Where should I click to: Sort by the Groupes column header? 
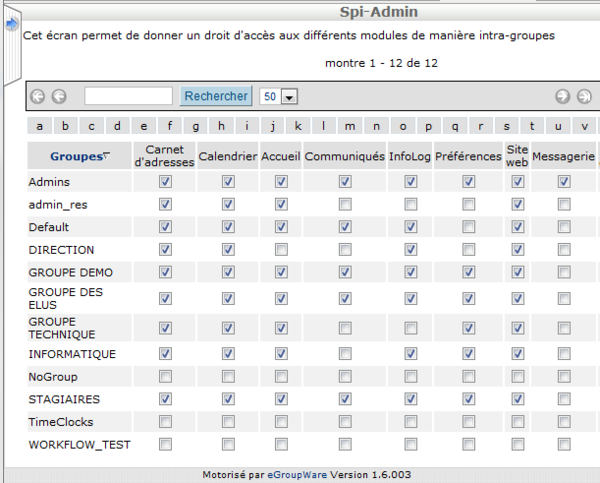point(77,156)
